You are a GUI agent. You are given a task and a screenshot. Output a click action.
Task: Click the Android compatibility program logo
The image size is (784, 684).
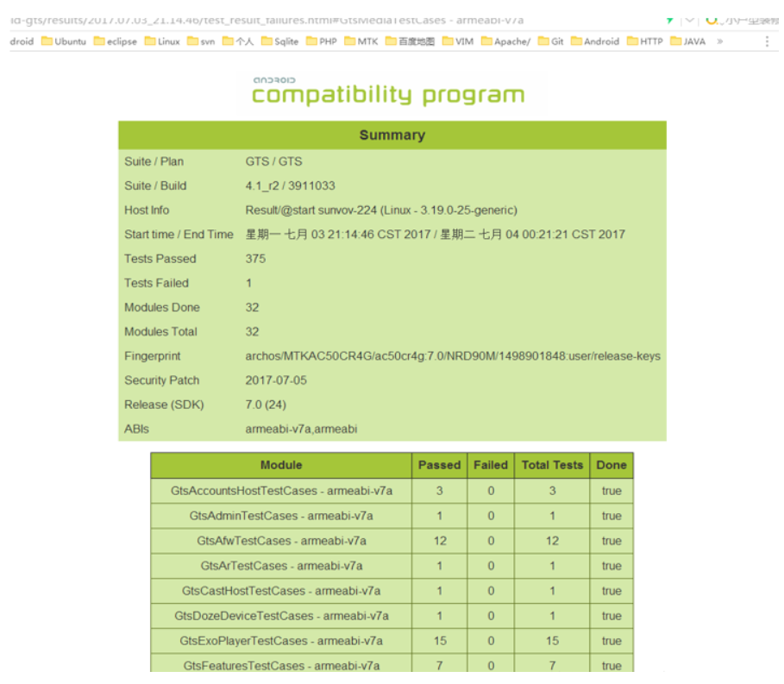pos(387,91)
